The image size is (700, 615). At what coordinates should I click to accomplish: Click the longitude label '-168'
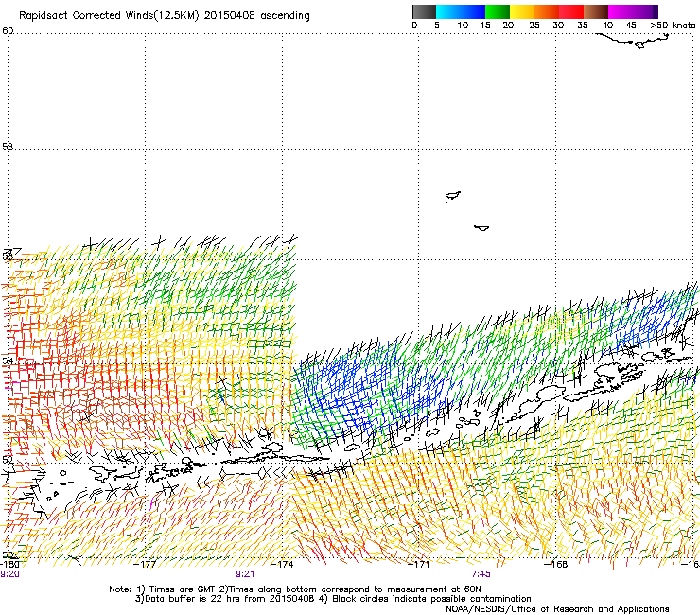(x=556, y=565)
